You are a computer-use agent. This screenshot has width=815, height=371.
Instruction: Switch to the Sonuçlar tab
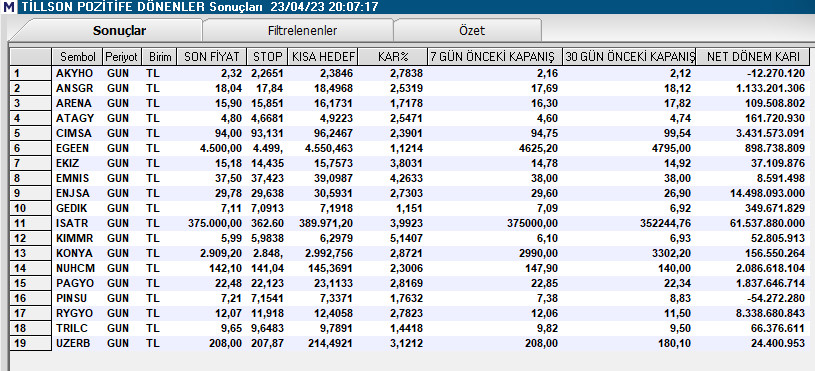pos(119,31)
